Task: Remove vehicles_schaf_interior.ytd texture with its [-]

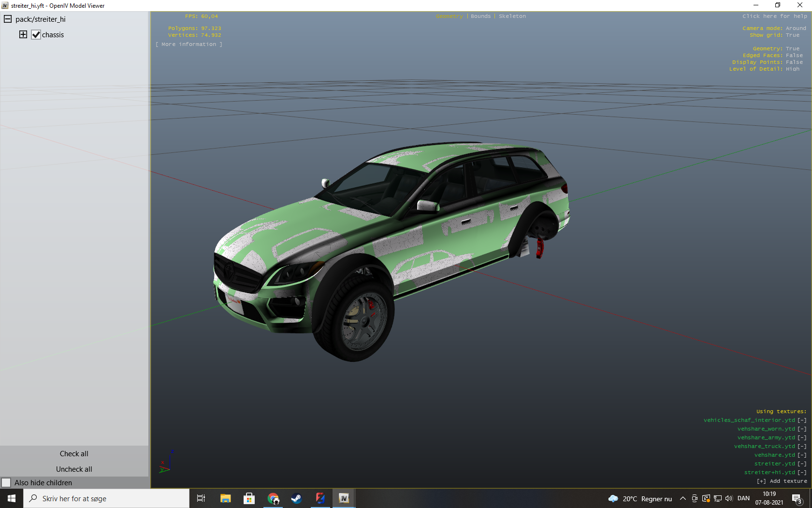Action: [802, 420]
